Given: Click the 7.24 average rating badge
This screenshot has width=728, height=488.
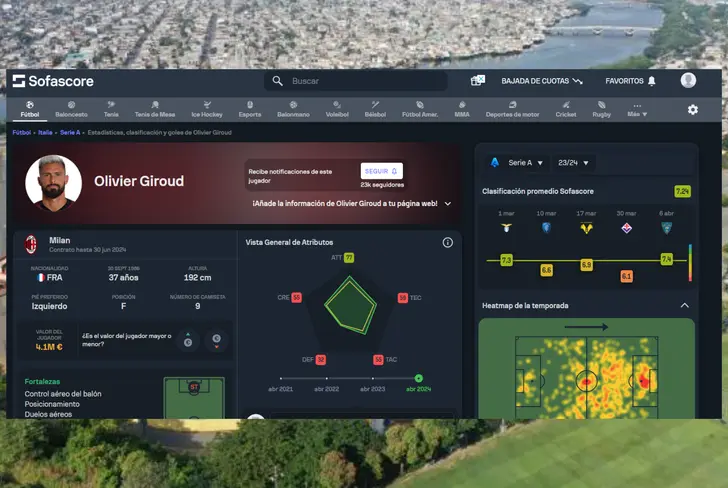Looking at the screenshot, I should click(x=682, y=191).
